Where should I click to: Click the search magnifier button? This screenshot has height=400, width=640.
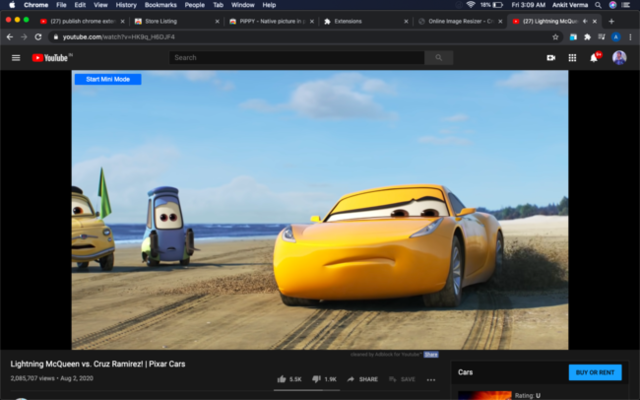438,58
